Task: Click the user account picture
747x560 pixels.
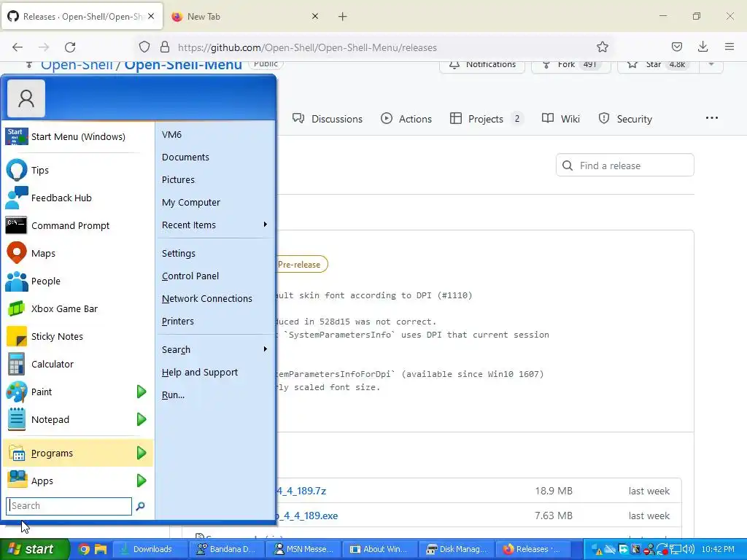Action: coord(26,98)
